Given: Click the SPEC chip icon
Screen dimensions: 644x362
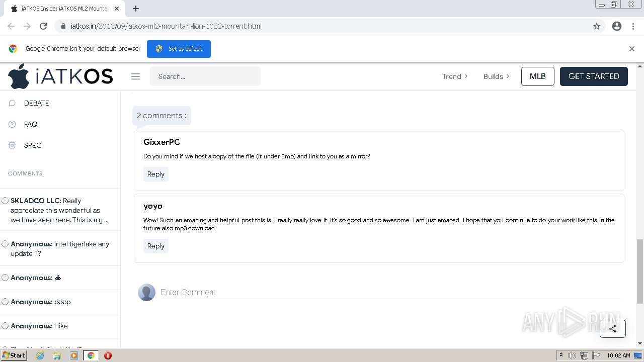Looking at the screenshot, I should (x=12, y=145).
